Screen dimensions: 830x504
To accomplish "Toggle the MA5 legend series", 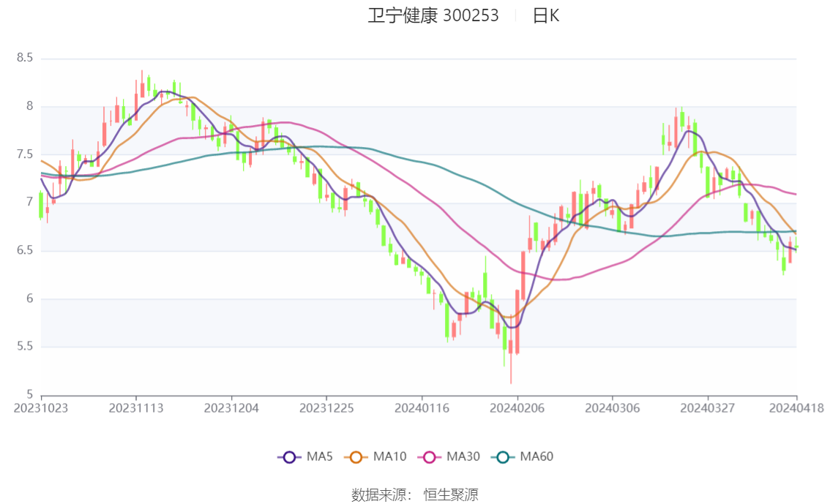I will (305, 457).
